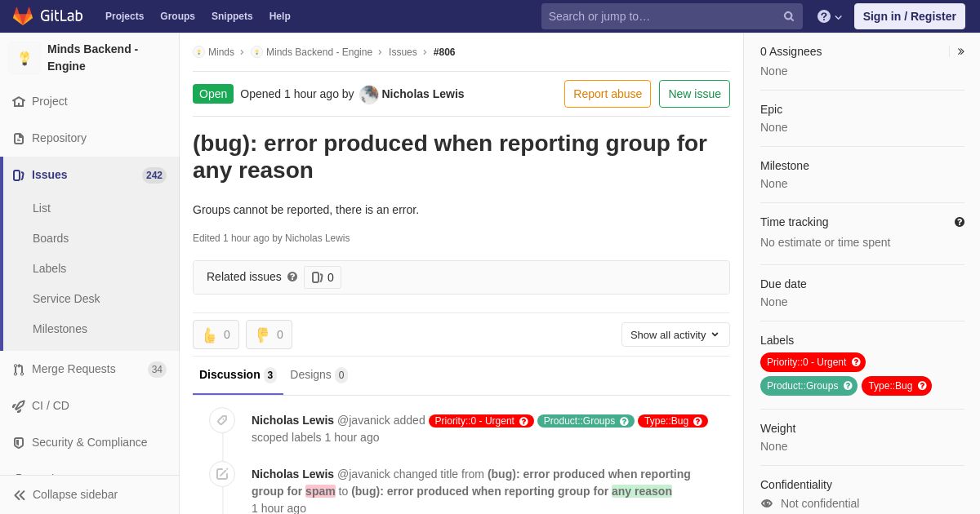The height and width of the screenshot is (514, 980).
Task: Open the GitLab logo home link
Action: [x=47, y=16]
